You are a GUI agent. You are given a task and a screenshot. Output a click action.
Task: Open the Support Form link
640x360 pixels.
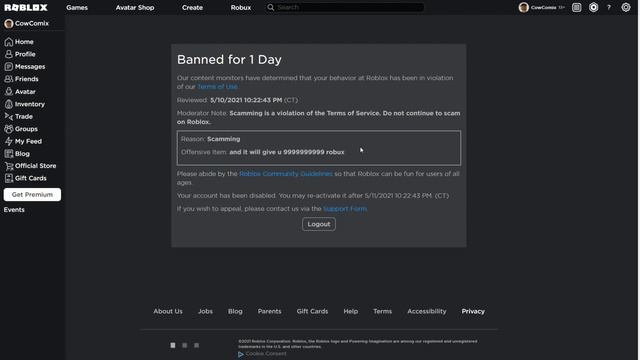click(x=345, y=209)
